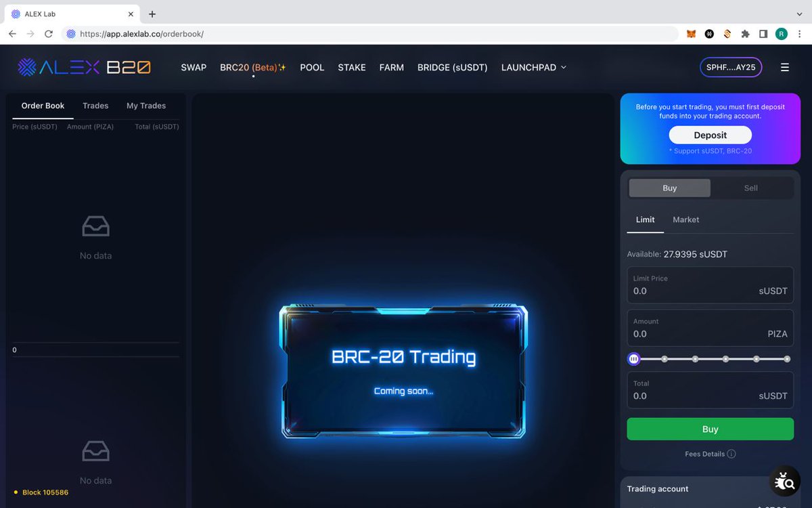Viewport: 812px width, 508px height.
Task: Open the browser Extensions puzzle icon
Action: pos(745,34)
